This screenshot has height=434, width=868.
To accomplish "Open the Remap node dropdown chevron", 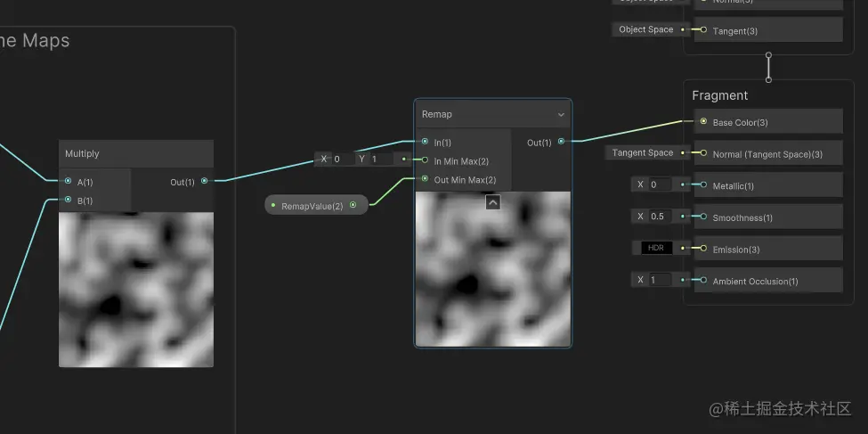I will click(x=561, y=115).
